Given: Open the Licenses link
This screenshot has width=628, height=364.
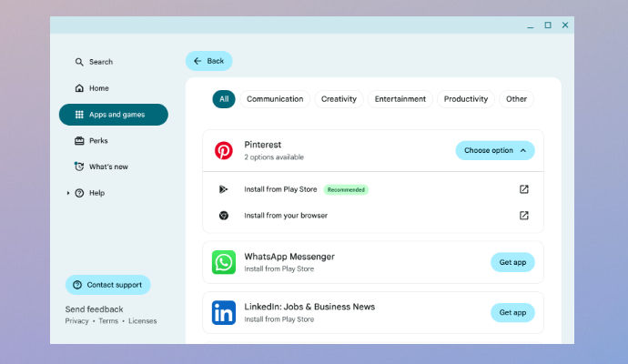Looking at the screenshot, I should (x=142, y=321).
